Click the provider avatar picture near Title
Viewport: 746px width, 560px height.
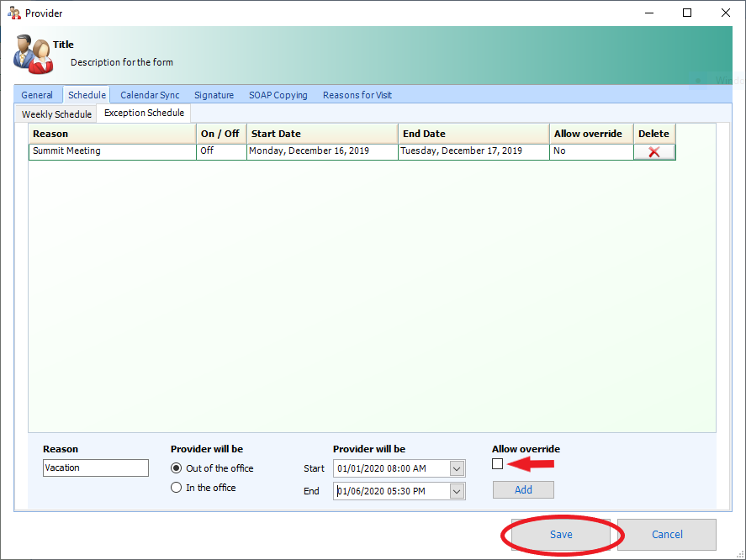pos(32,54)
